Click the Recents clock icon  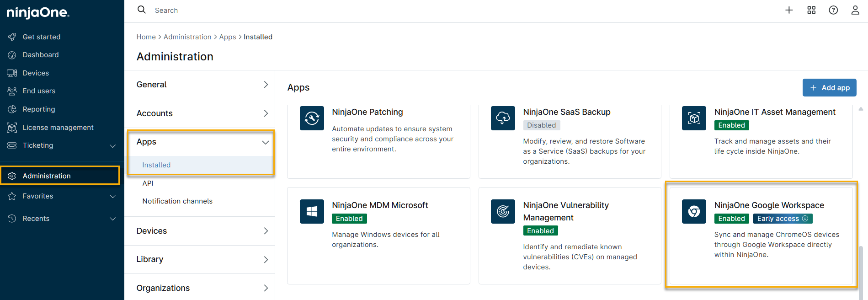coord(12,219)
